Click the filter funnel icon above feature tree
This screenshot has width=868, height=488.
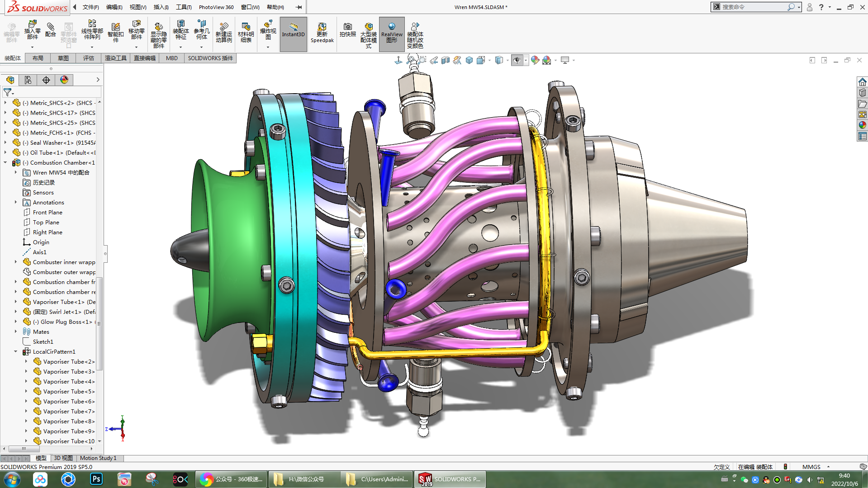pyautogui.click(x=8, y=92)
